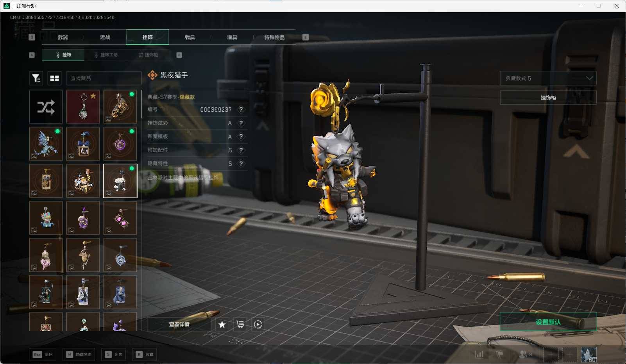Click the statistics bar chart icon
626x364 pixels.
point(479,354)
